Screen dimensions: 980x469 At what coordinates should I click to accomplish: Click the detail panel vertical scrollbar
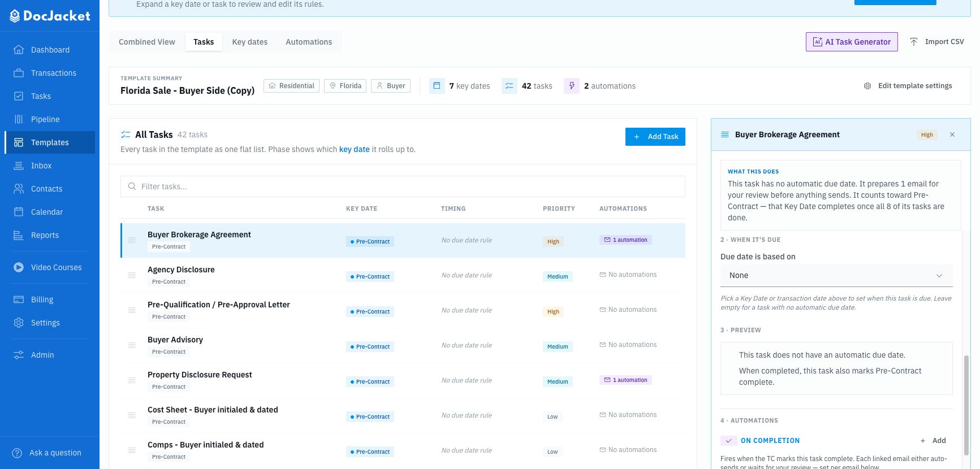coord(966,405)
